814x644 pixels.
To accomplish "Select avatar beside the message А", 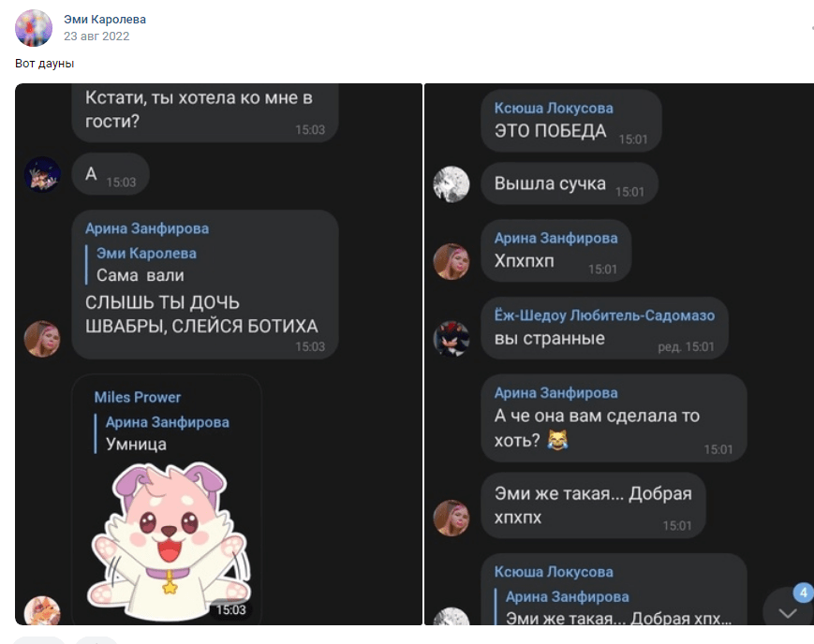I will coord(42,174).
